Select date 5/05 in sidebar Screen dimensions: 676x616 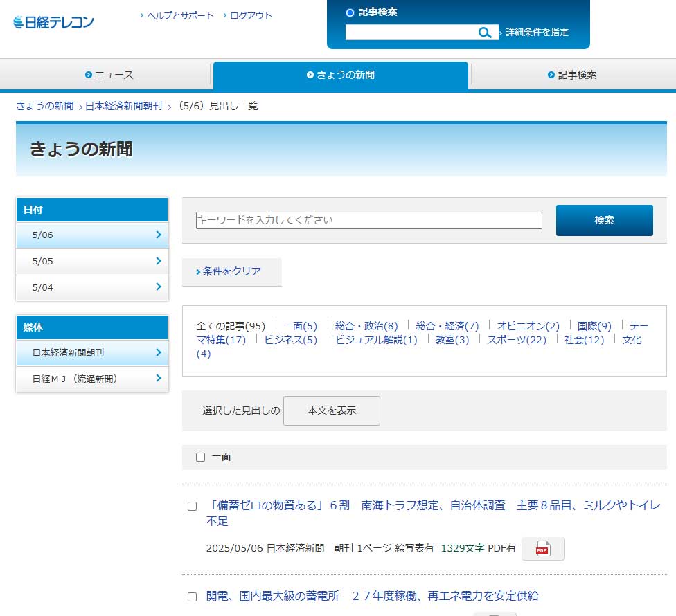(x=92, y=262)
